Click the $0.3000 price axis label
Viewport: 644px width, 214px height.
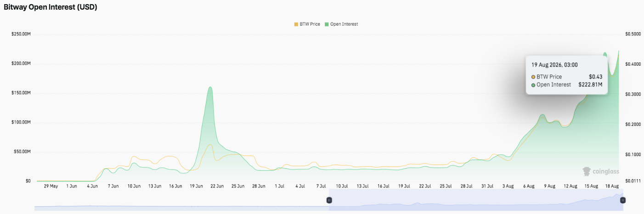[633, 95]
